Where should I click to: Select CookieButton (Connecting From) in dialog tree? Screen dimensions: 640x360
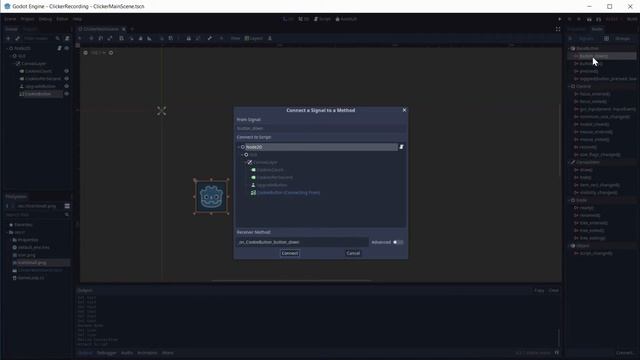(x=289, y=193)
